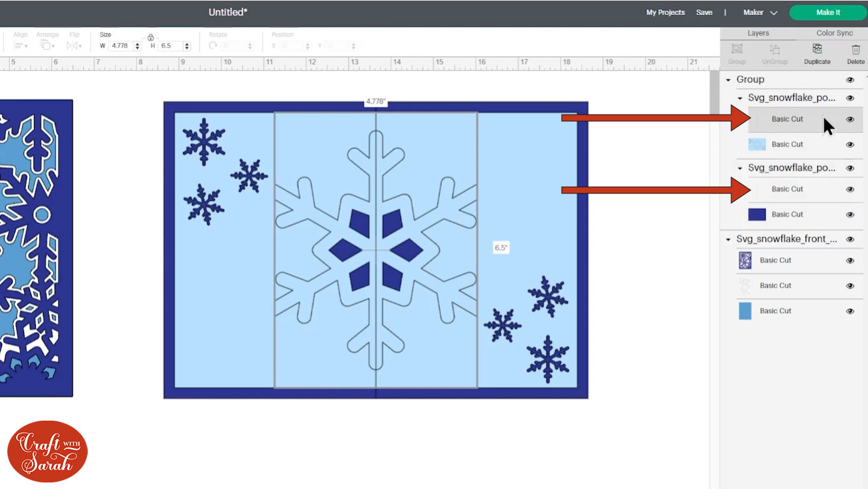Click the Svg_snowflake_front_... group name
The height and width of the screenshot is (489, 868).
click(x=787, y=240)
